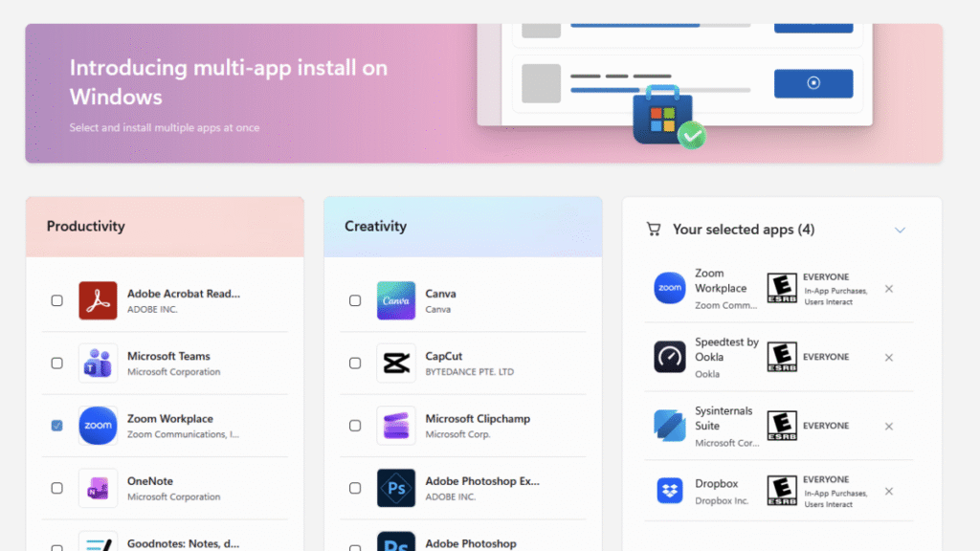
Task: Click the Adobe Acrobat Reader icon
Action: pyautogui.click(x=97, y=299)
